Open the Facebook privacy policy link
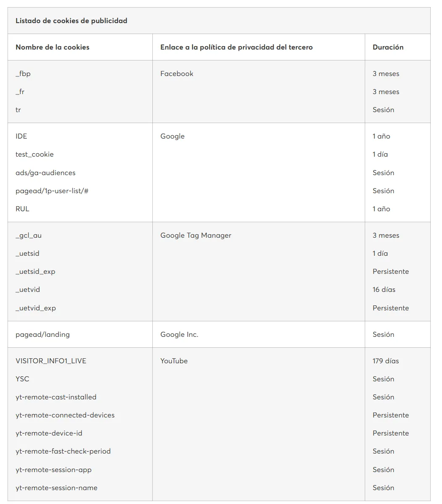The image size is (442, 504). (177, 73)
